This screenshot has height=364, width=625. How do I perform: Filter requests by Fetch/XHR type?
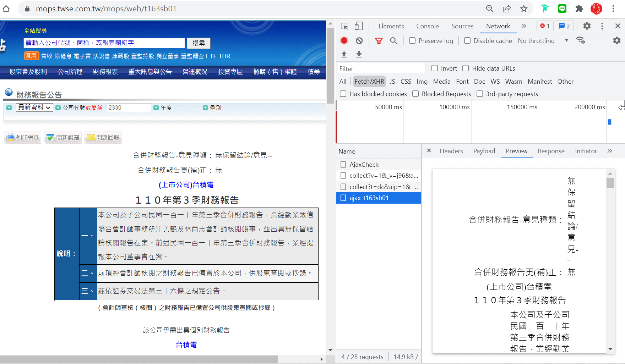[x=369, y=82]
